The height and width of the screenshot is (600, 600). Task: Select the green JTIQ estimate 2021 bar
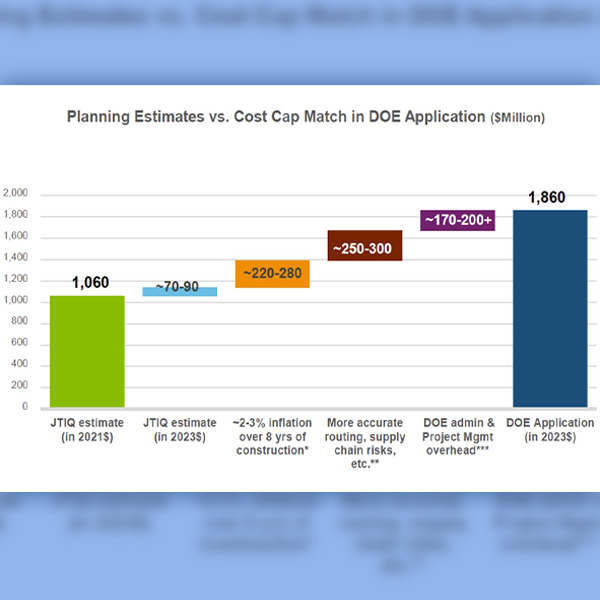87,351
